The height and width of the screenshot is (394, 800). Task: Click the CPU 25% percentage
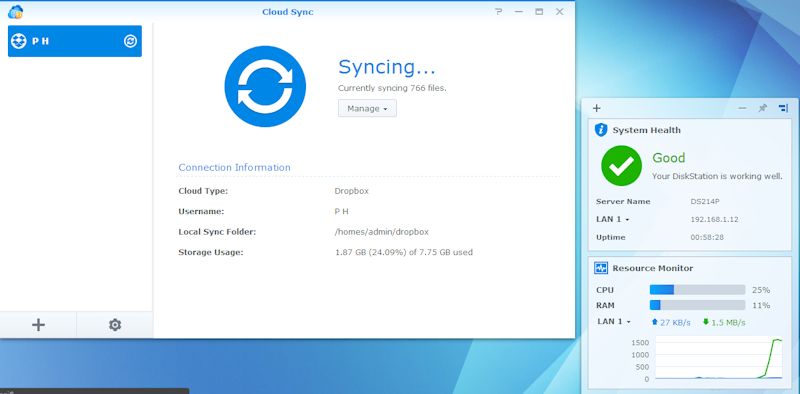click(x=761, y=290)
